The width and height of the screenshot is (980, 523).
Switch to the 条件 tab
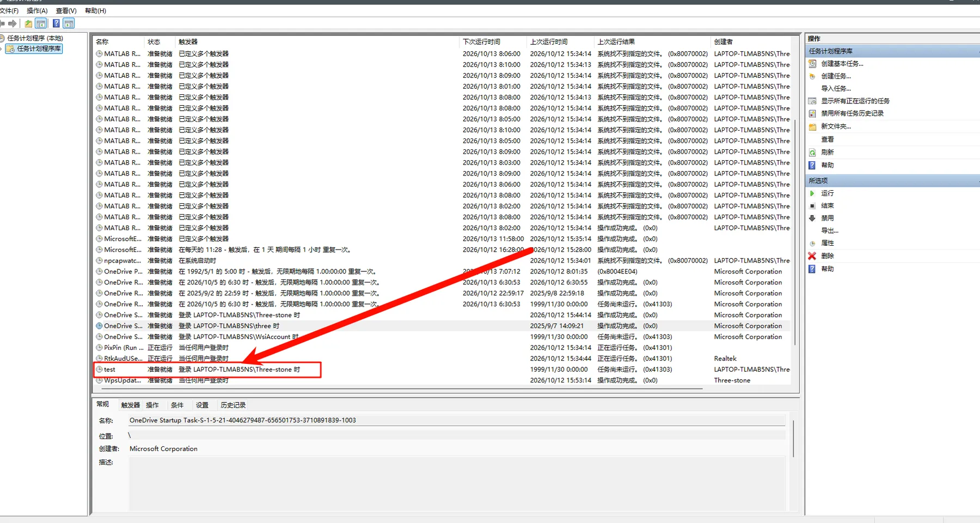pyautogui.click(x=177, y=405)
